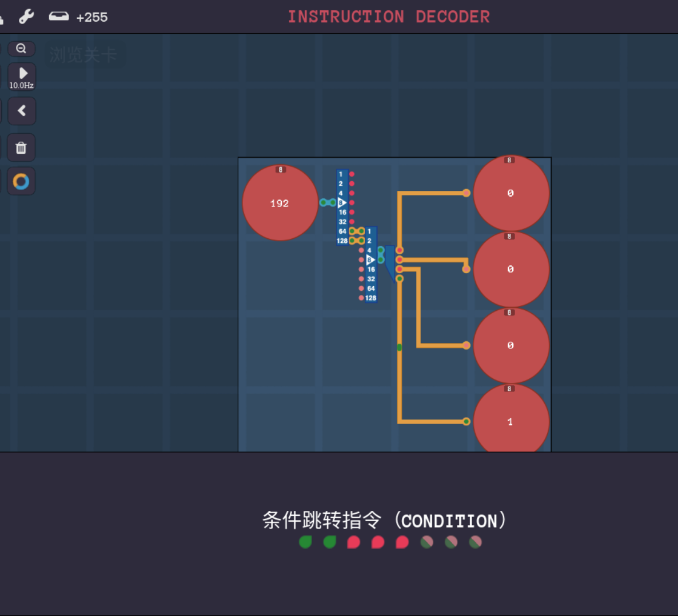Click the white arrow on the second byte maker
This screenshot has width=678, height=616.
click(x=372, y=259)
